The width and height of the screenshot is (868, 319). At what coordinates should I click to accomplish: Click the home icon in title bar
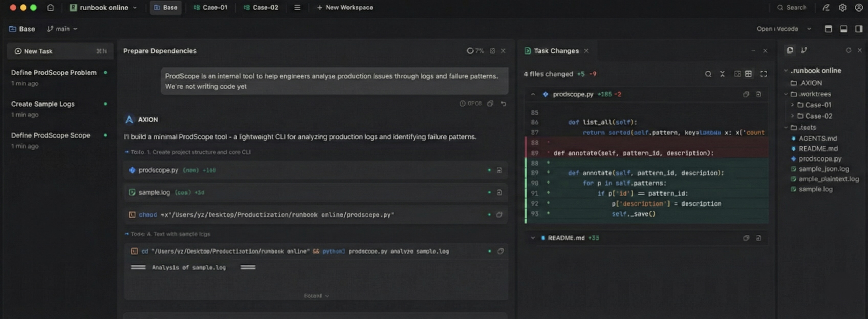(x=50, y=7)
